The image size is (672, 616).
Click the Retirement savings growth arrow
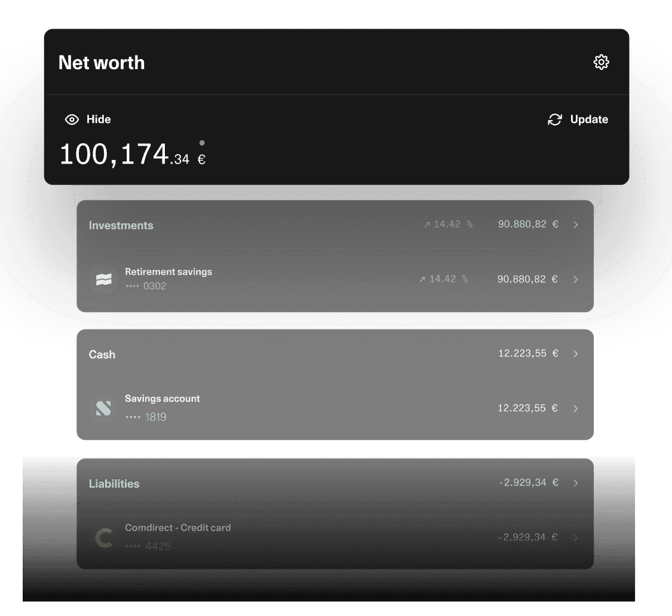[422, 279]
